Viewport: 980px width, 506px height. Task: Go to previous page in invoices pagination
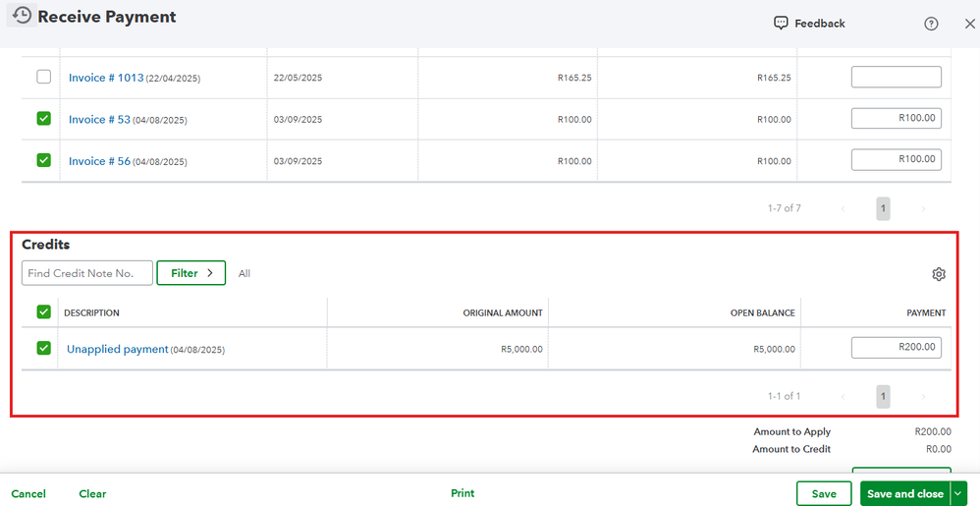(844, 208)
